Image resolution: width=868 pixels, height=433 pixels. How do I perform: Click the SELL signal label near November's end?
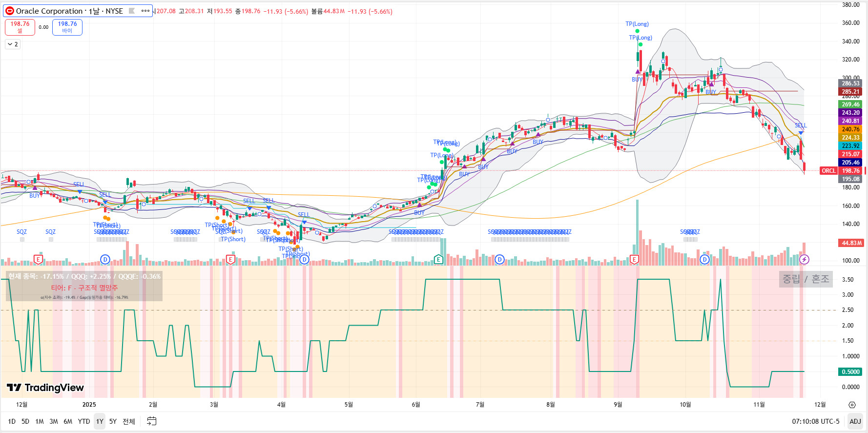pos(801,125)
